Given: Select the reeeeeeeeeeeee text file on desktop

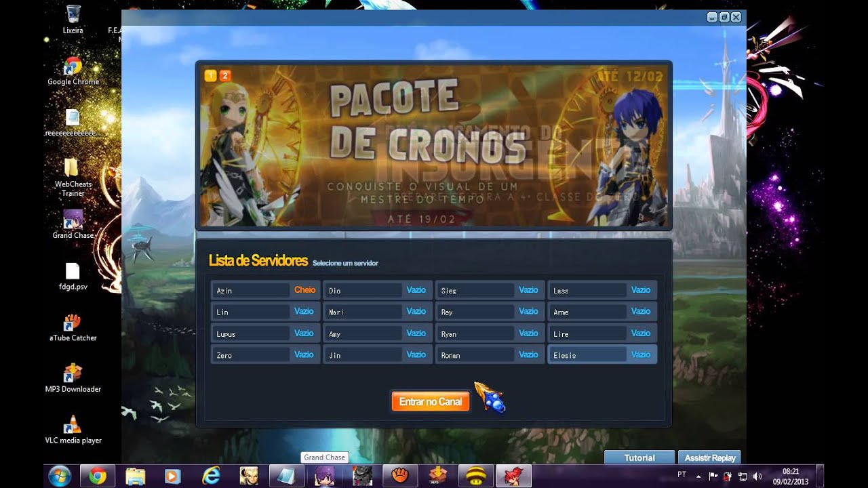Looking at the screenshot, I should pyautogui.click(x=73, y=123).
